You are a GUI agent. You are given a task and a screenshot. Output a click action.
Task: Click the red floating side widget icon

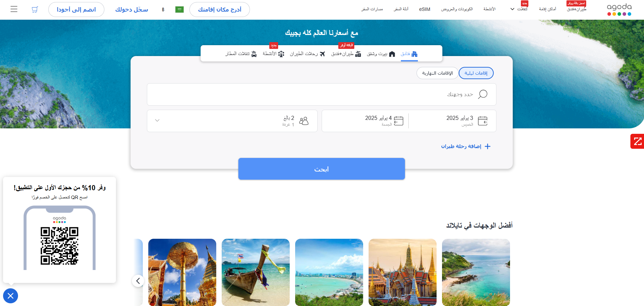[x=637, y=141]
